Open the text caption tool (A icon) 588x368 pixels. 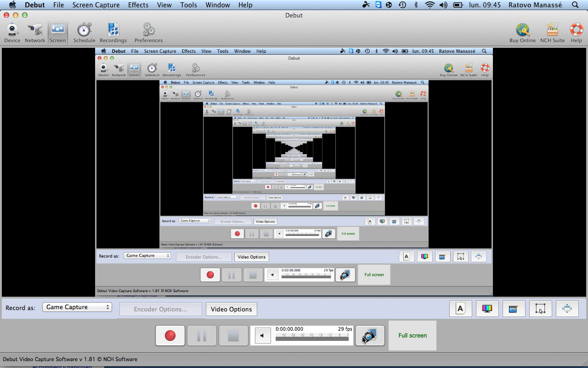(460, 309)
